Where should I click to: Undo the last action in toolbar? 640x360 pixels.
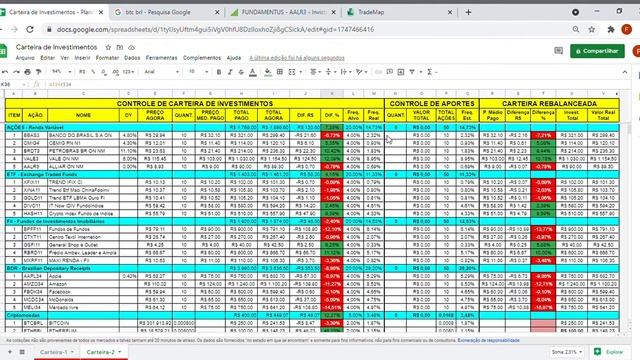[5, 72]
